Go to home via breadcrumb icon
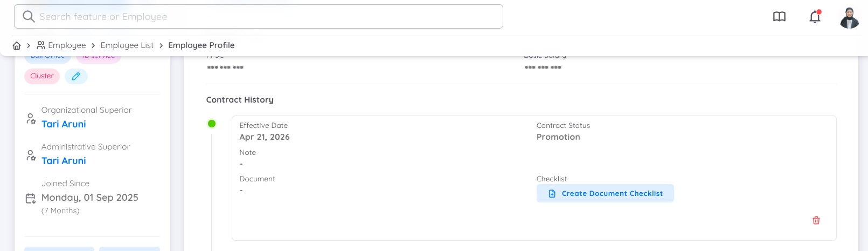This screenshot has height=251, width=868. (x=17, y=45)
